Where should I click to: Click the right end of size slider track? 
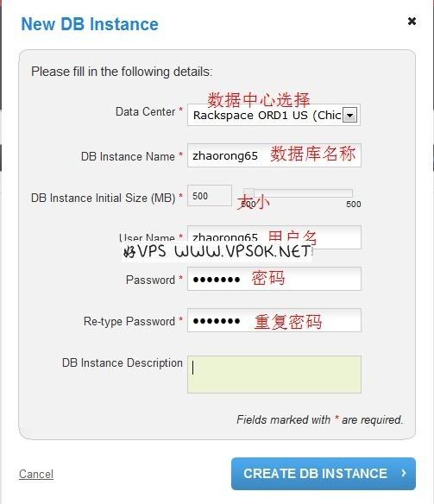[351, 192]
